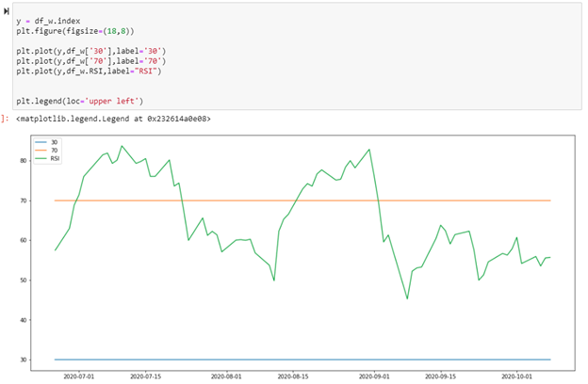Image resolution: width=588 pixels, height=384 pixels.
Task: Click the blue 30 legend line swatch
Action: click(40, 142)
